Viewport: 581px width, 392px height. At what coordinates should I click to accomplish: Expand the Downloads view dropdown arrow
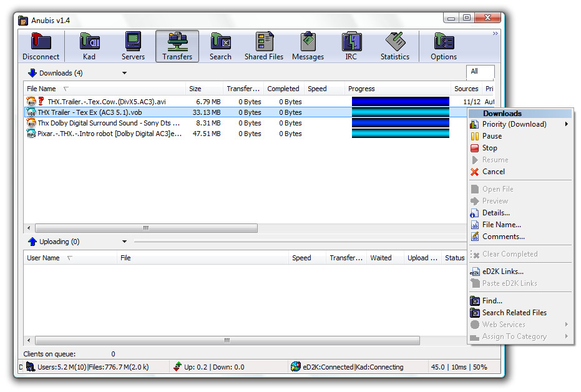coord(125,73)
